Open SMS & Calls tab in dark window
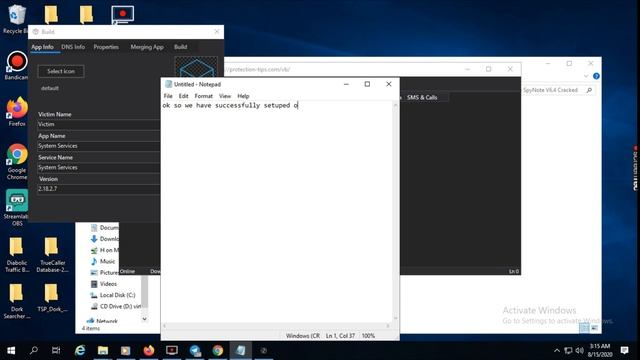The image size is (640, 360). tap(422, 97)
